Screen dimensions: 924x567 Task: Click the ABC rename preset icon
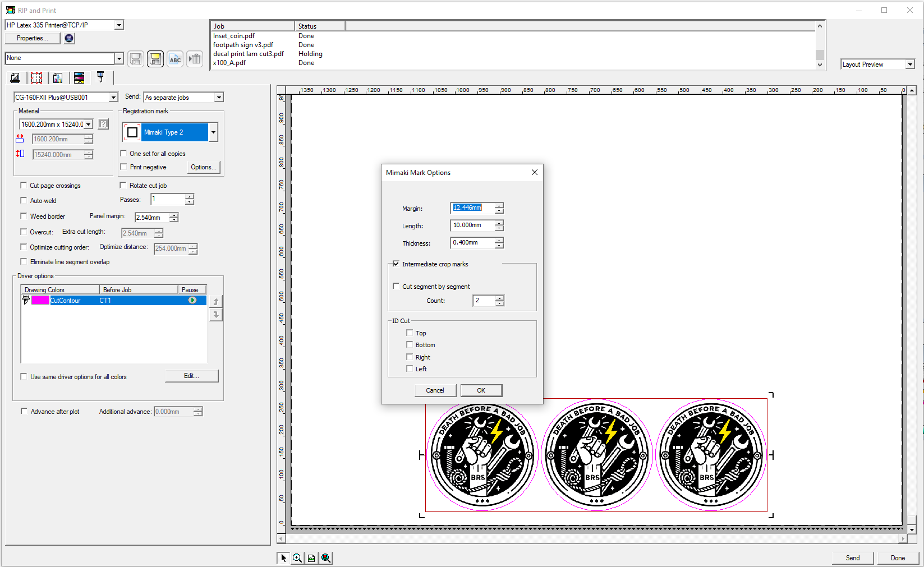pos(175,58)
